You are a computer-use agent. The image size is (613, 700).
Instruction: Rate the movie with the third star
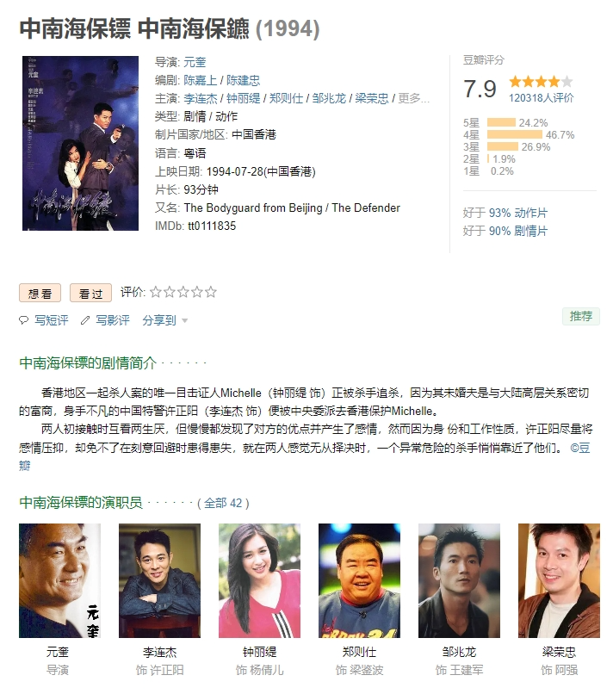coord(183,292)
